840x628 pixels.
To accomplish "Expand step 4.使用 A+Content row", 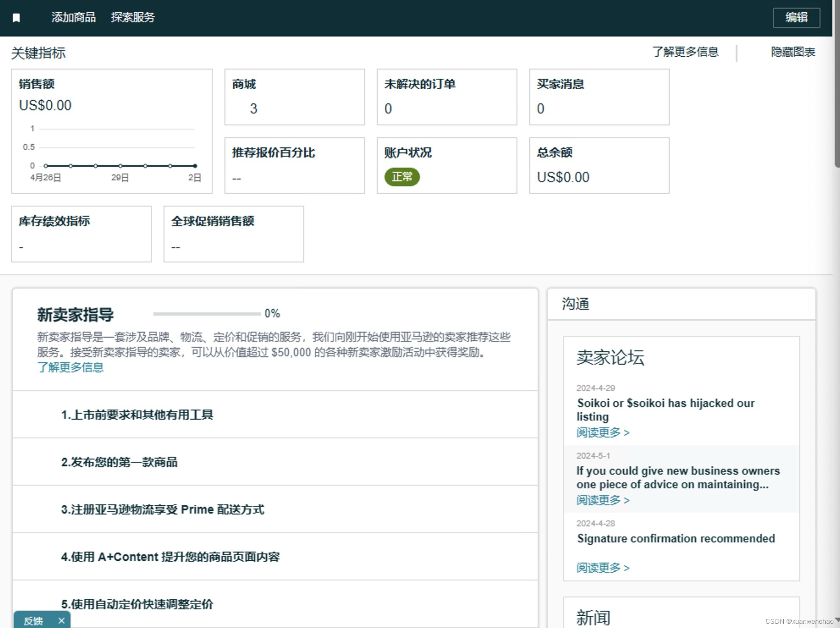I will click(170, 557).
